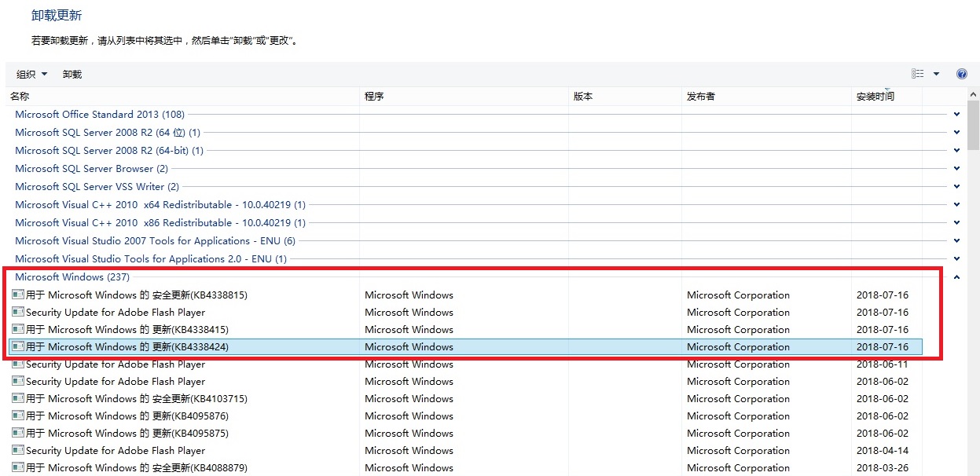This screenshot has width=980, height=476.
Task: Select the Flash Player update name dated 2018-06-11
Action: tap(116, 364)
